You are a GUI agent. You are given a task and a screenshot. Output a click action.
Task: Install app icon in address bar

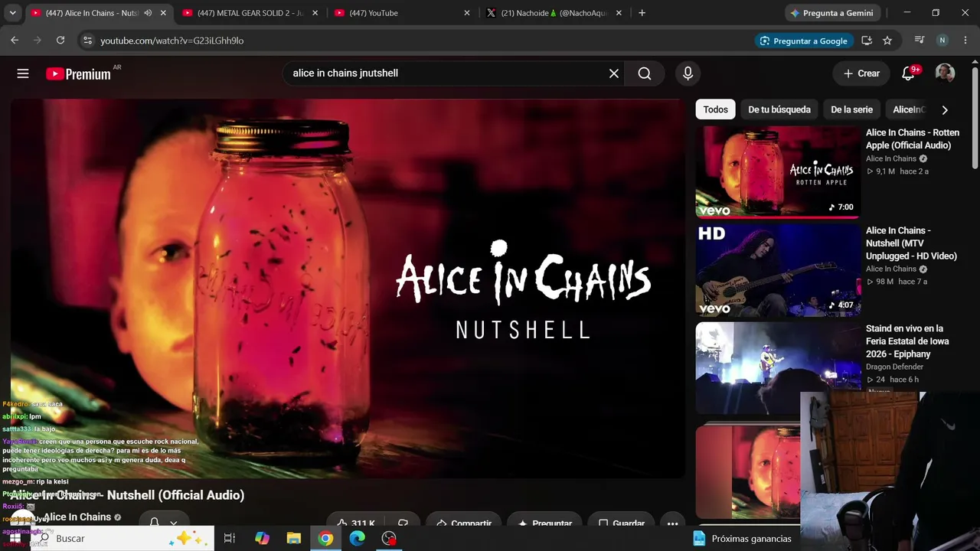867,41
